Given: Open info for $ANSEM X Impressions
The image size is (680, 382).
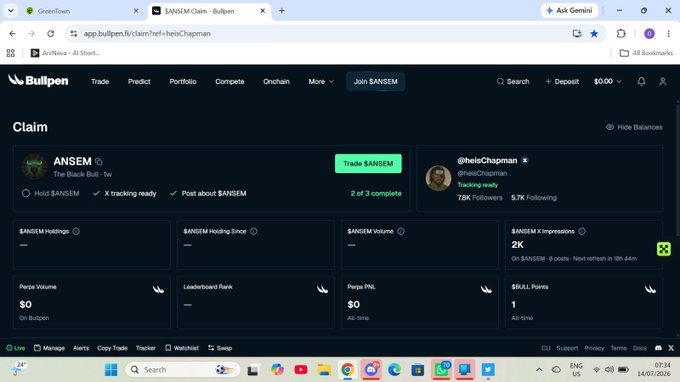Looking at the screenshot, I should pyautogui.click(x=582, y=232).
